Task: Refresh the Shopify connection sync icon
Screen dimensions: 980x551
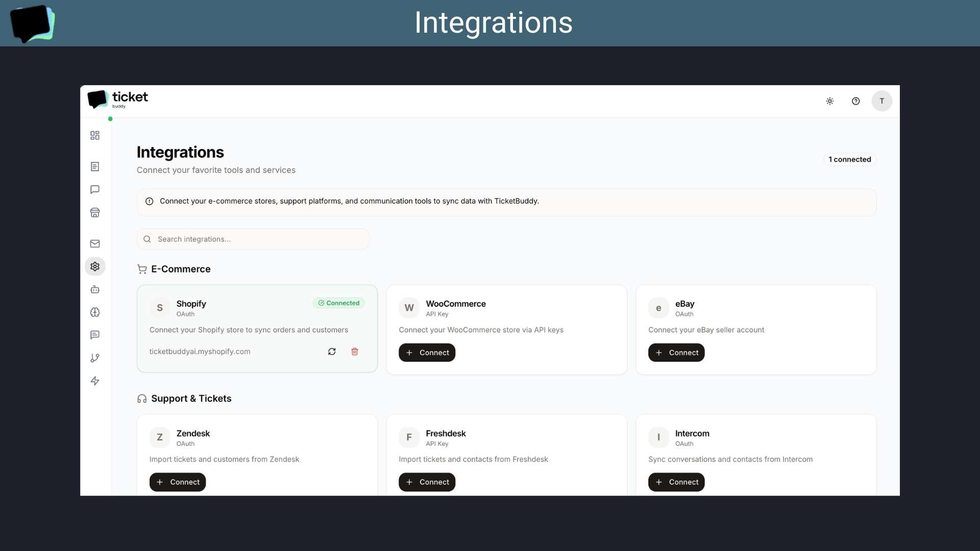Action: tap(332, 352)
